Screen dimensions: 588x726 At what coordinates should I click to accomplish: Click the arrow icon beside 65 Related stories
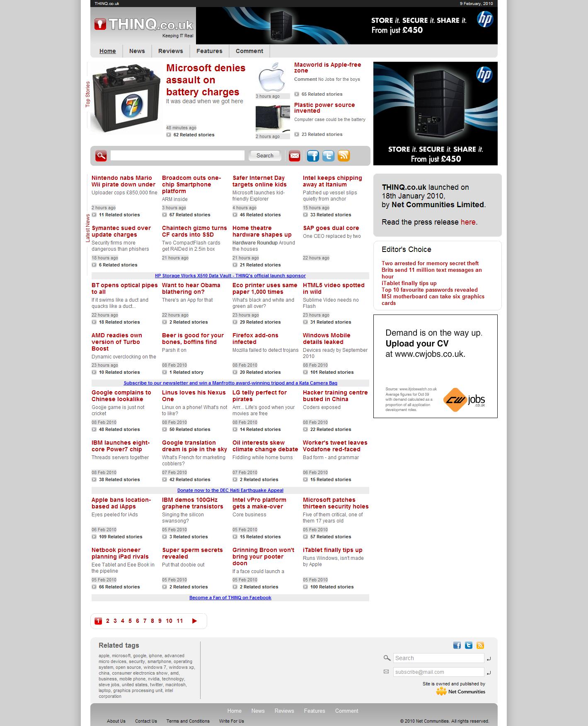(x=297, y=94)
